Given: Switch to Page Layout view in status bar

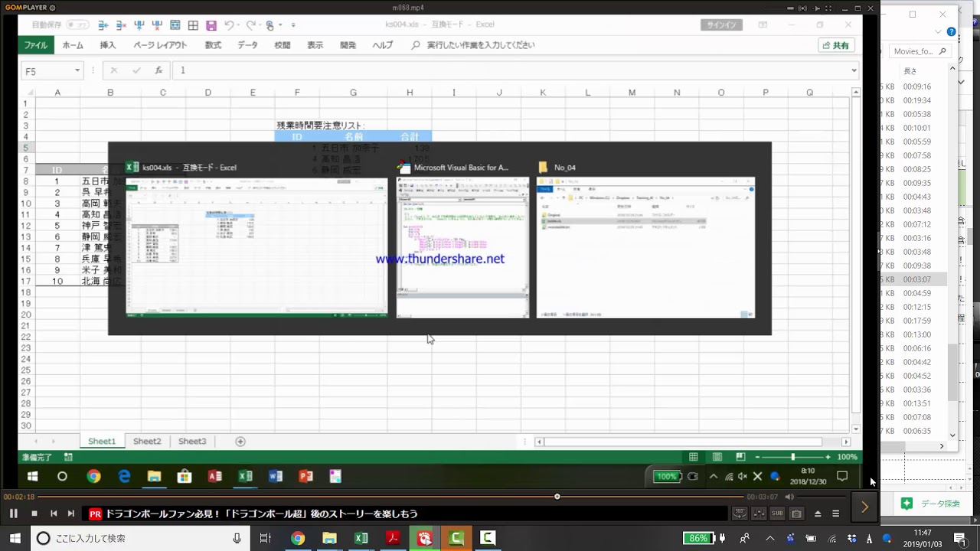Looking at the screenshot, I should point(717,457).
